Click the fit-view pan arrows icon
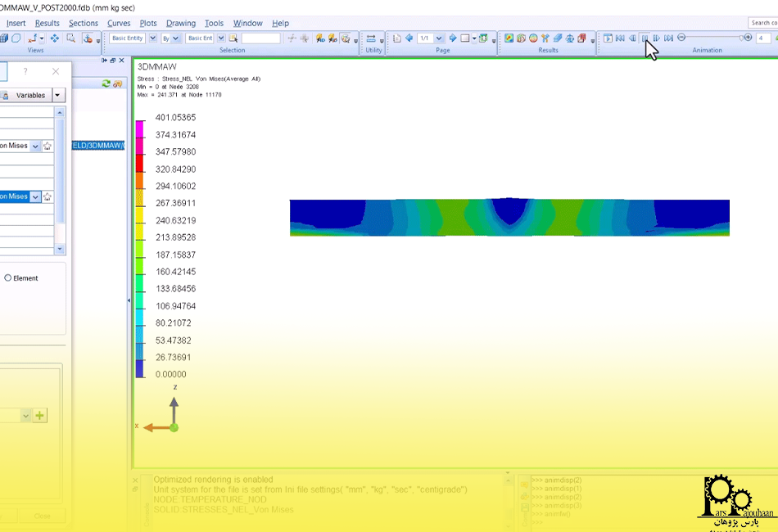 click(x=55, y=38)
